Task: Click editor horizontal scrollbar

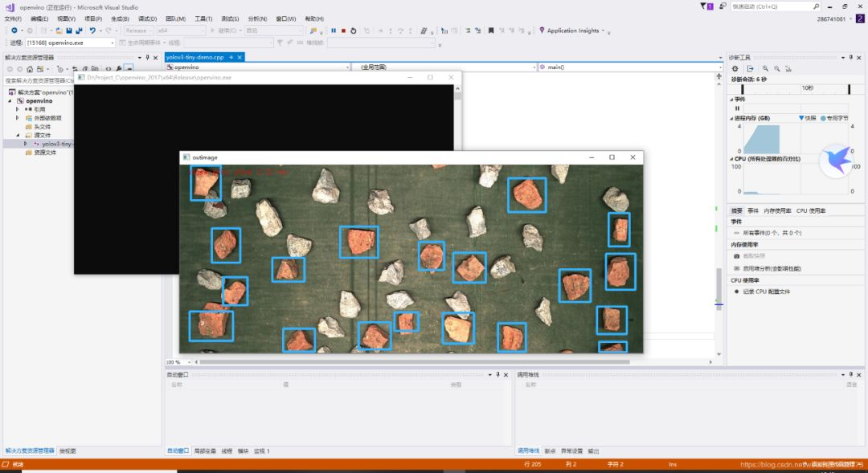Action: (414, 362)
